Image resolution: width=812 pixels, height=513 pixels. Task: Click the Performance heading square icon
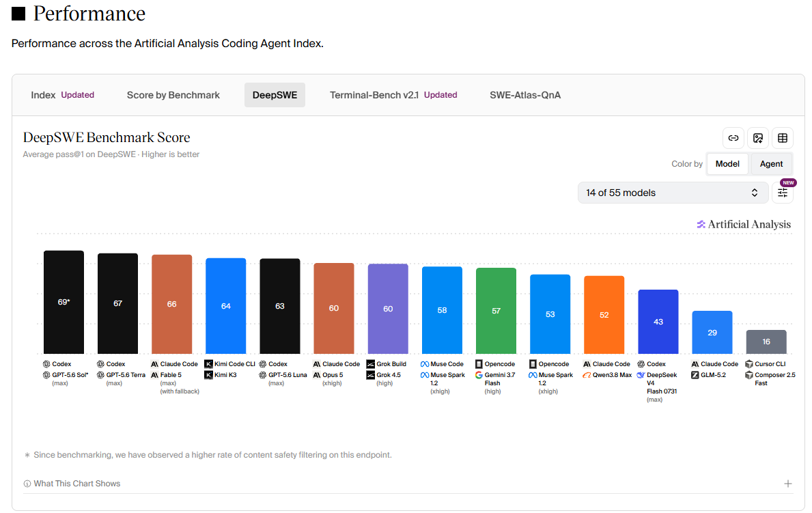(18, 14)
